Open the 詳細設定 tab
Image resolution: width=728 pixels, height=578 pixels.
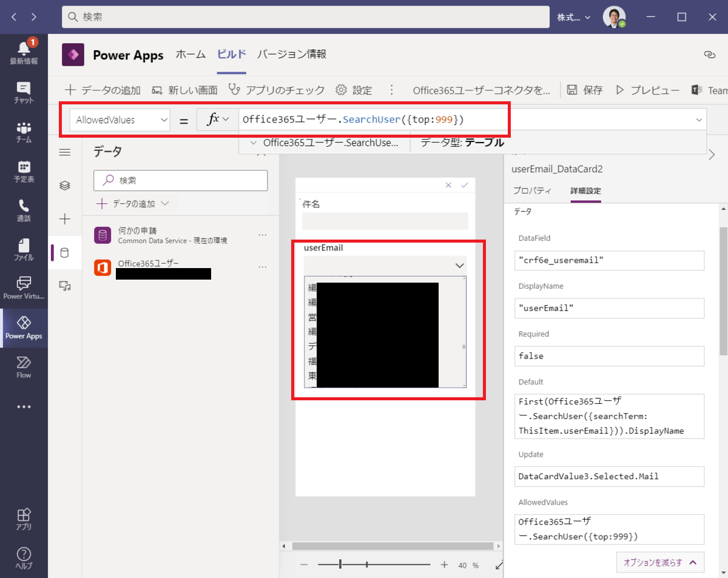click(585, 190)
